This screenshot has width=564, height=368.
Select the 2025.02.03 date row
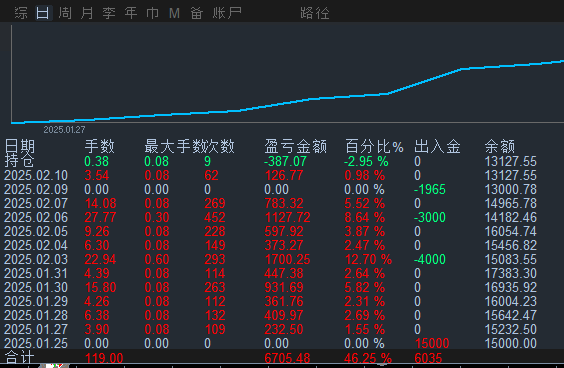pyautogui.click(x=36, y=260)
